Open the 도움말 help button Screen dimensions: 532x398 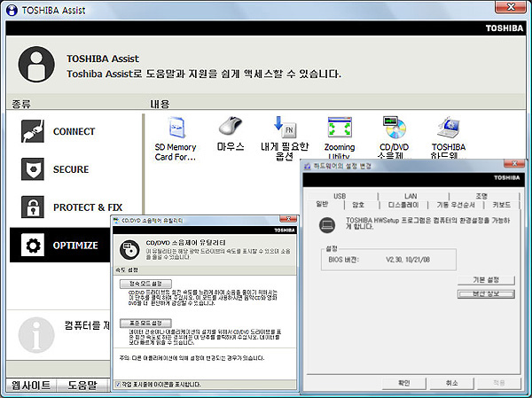(82, 385)
